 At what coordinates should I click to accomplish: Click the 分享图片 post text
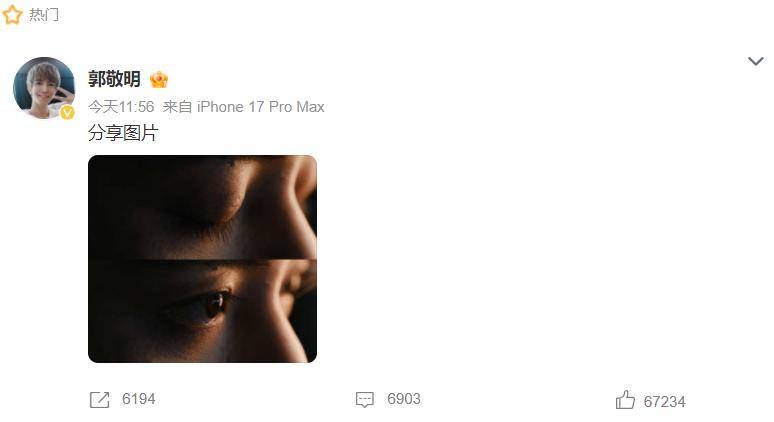pyautogui.click(x=123, y=133)
